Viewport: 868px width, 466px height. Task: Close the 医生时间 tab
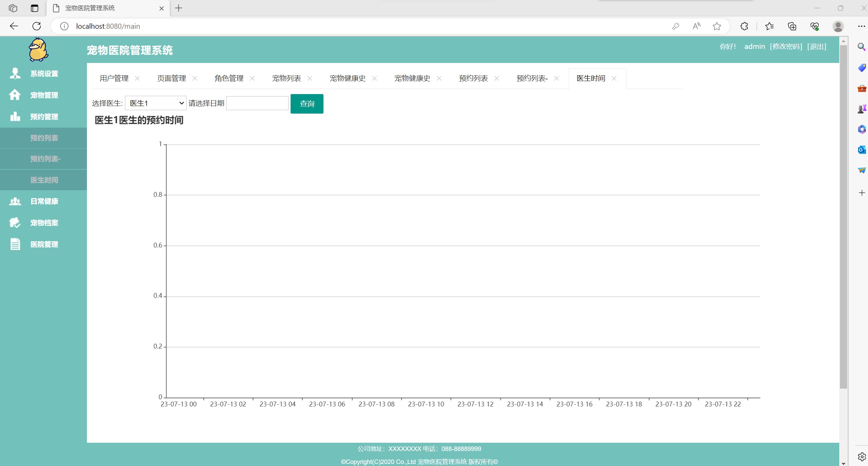point(614,78)
